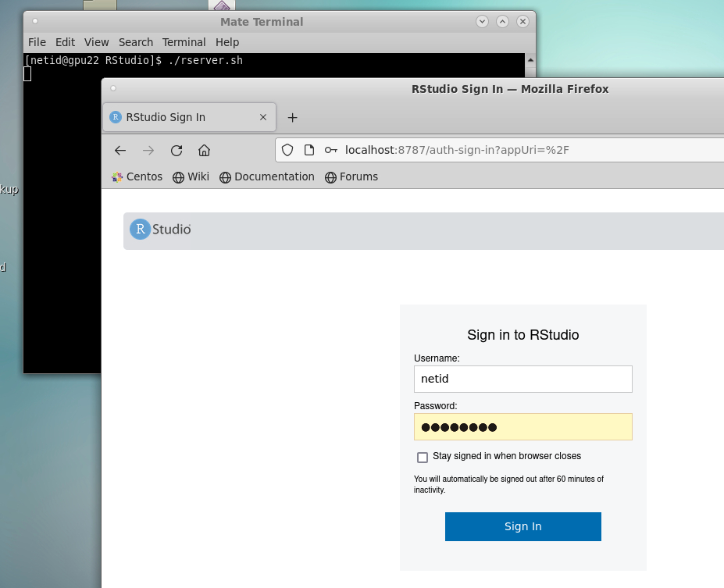Screen dimensions: 724x588
Task: Open the Wiki bookmark
Action: tap(191, 176)
